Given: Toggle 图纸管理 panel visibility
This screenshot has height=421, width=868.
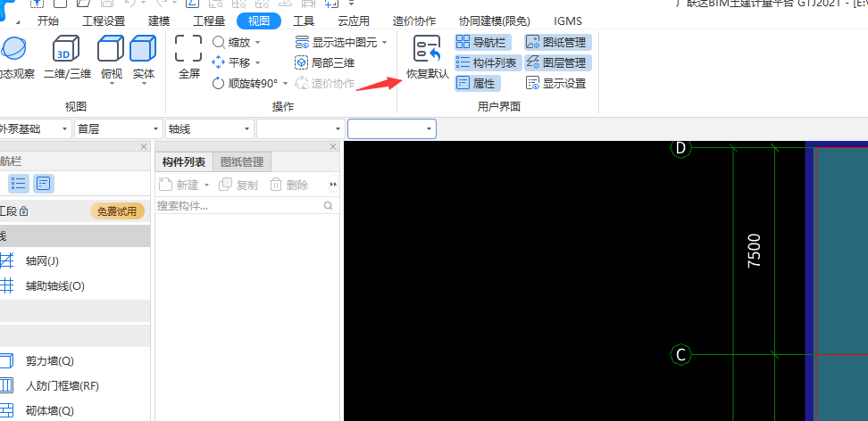Looking at the screenshot, I should tap(557, 42).
